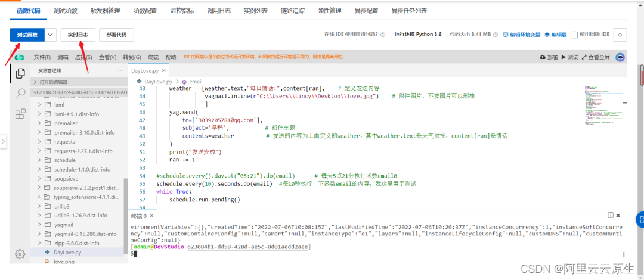
Task: Open the 终端 menu
Action: click(x=153, y=57)
